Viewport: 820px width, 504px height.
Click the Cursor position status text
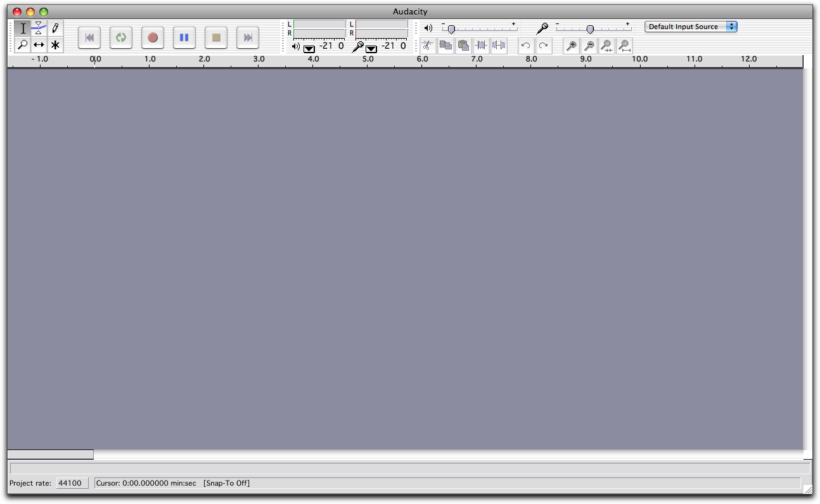(146, 483)
